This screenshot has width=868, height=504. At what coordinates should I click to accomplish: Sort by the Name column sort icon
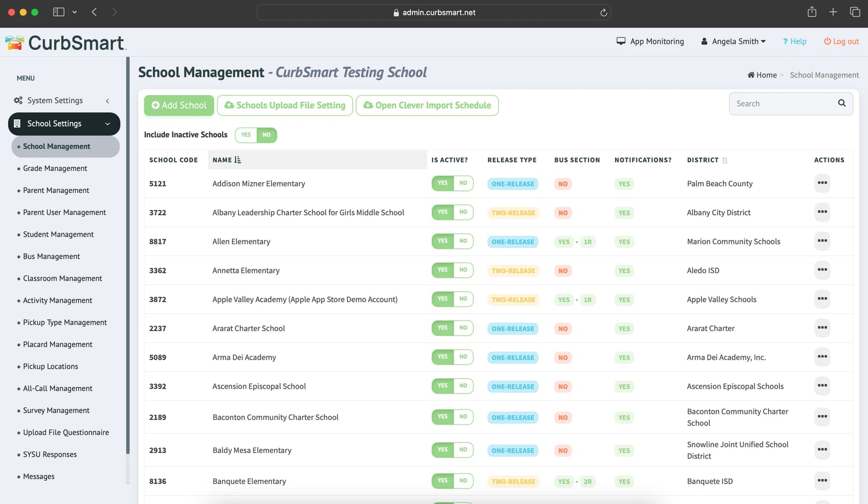click(238, 160)
